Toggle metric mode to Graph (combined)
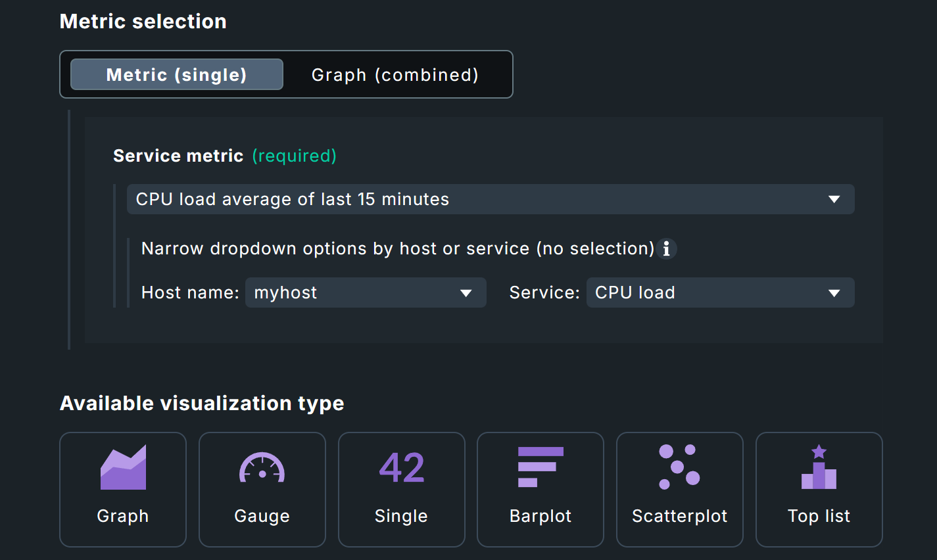The width and height of the screenshot is (937, 560). pyautogui.click(x=395, y=74)
